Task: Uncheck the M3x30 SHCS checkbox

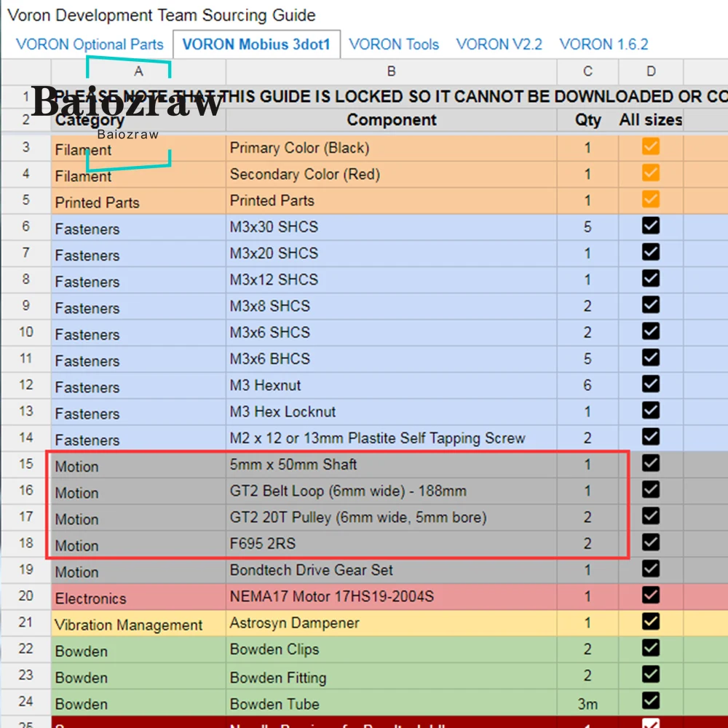Action: click(650, 226)
